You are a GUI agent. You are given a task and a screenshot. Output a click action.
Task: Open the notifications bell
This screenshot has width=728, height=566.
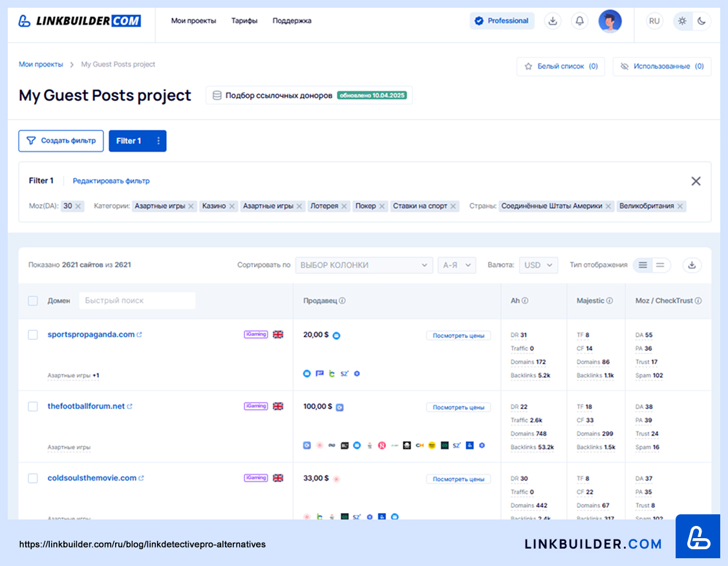coord(579,21)
